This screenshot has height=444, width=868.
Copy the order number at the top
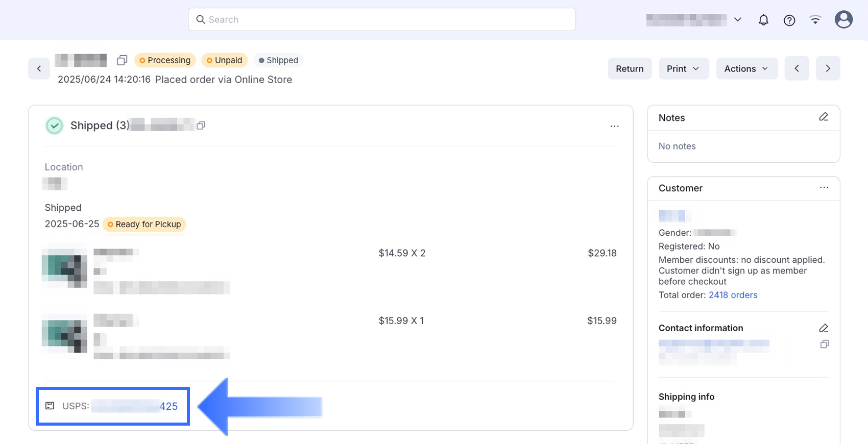coord(122,60)
